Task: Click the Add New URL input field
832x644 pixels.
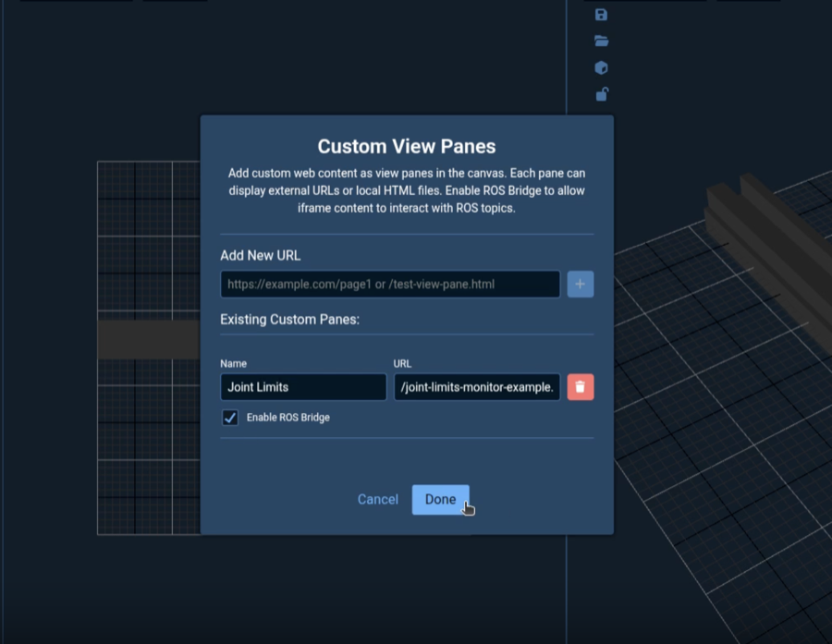Action: point(388,284)
